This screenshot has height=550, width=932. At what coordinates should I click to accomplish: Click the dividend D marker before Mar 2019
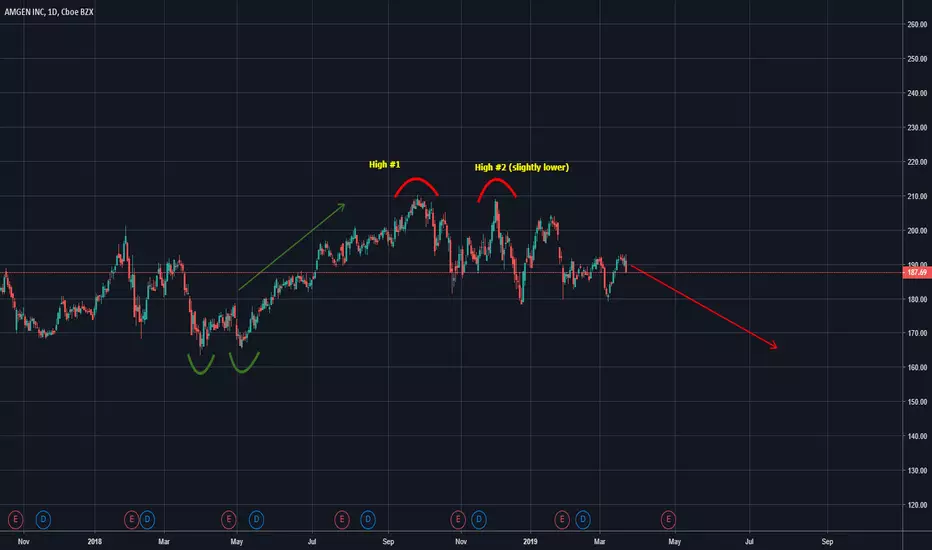pyautogui.click(x=582, y=520)
